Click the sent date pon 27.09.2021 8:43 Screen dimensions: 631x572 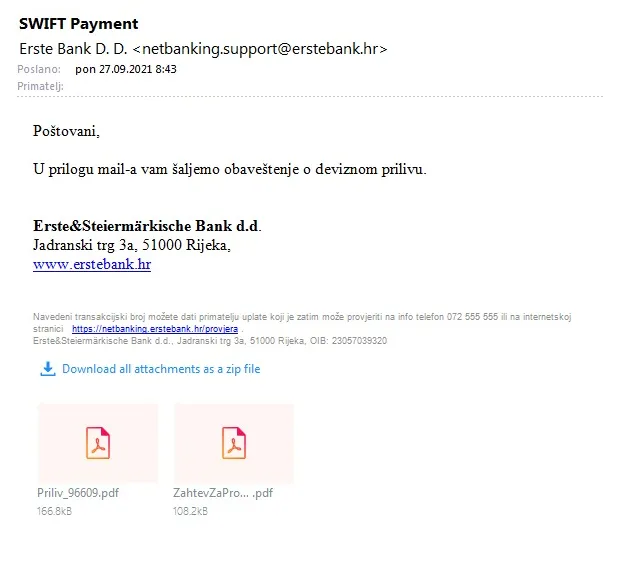[126, 69]
